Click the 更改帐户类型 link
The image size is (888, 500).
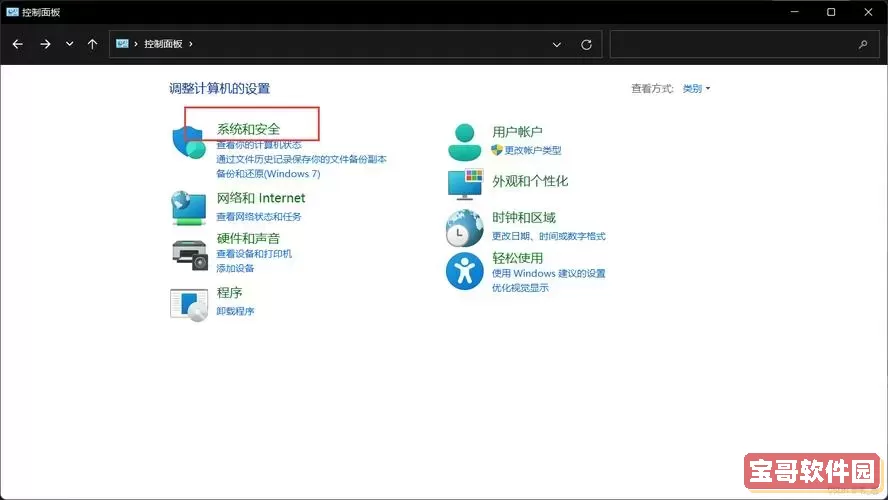point(533,150)
